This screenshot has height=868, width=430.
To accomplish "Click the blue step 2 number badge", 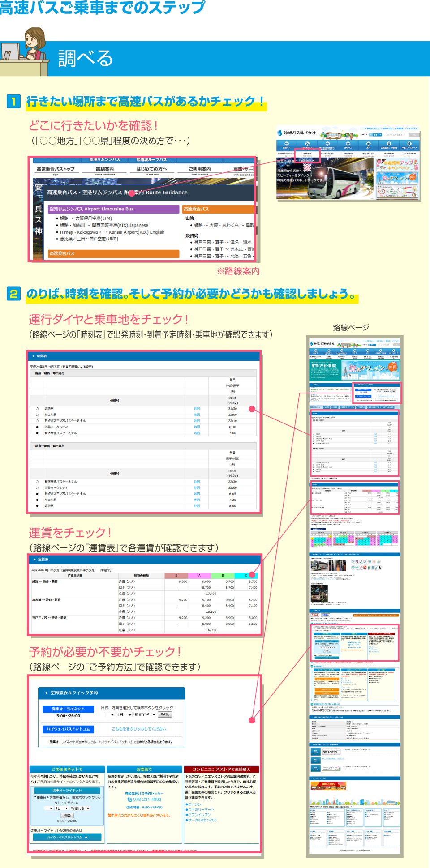I will tap(14, 294).
